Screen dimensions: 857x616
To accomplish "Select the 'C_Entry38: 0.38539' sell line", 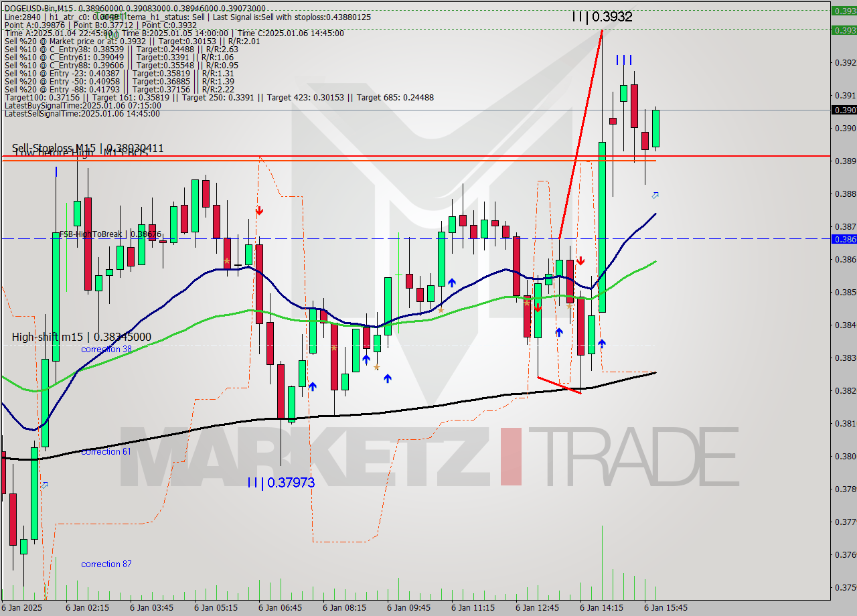I will click(121, 49).
